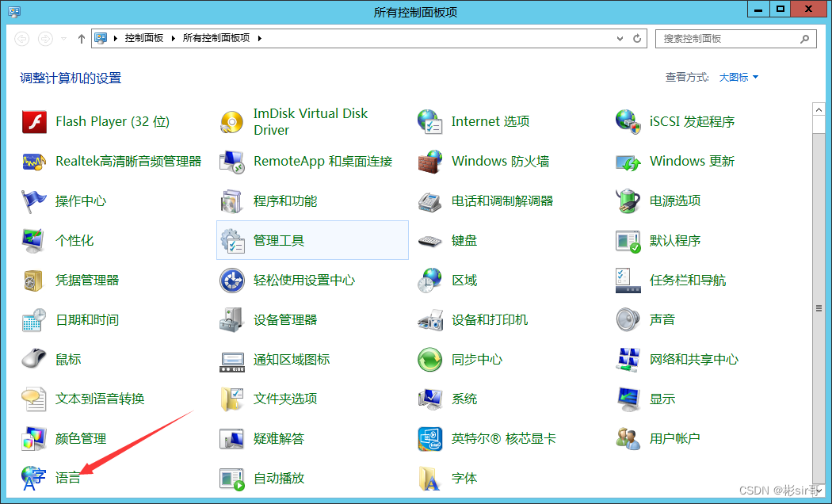Image resolution: width=832 pixels, height=504 pixels.
Task: Expand the chevron before 控制面板 breadcrumb
Action: point(115,38)
